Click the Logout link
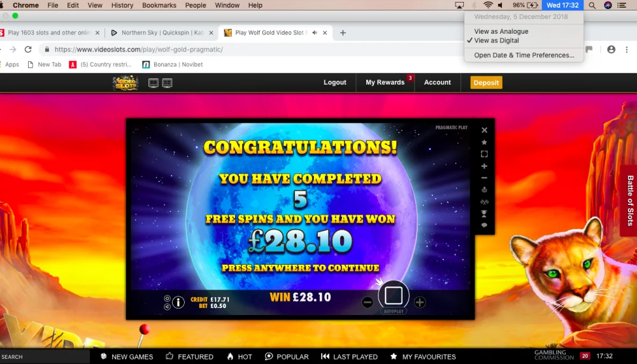This screenshot has width=637, height=364. coord(335,82)
